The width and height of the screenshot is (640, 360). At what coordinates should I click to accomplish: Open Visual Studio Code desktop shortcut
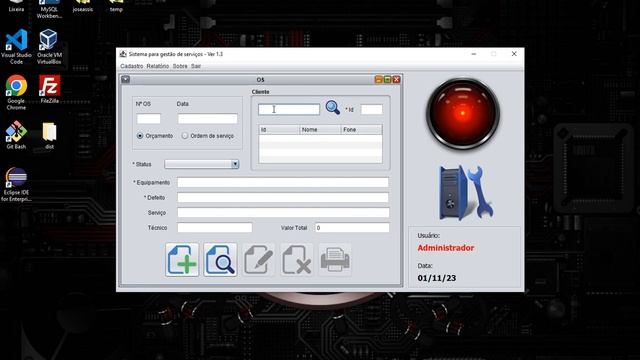pyautogui.click(x=16, y=47)
